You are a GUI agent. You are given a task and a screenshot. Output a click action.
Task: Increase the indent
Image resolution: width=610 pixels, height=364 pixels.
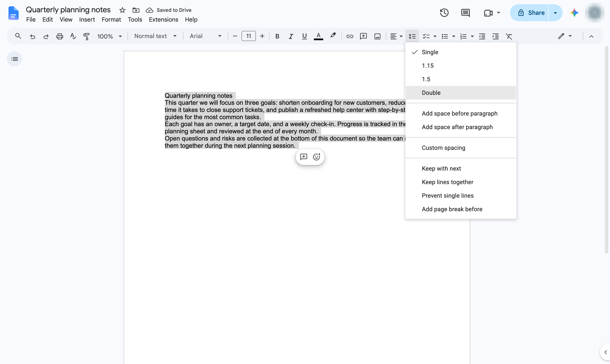pos(495,36)
